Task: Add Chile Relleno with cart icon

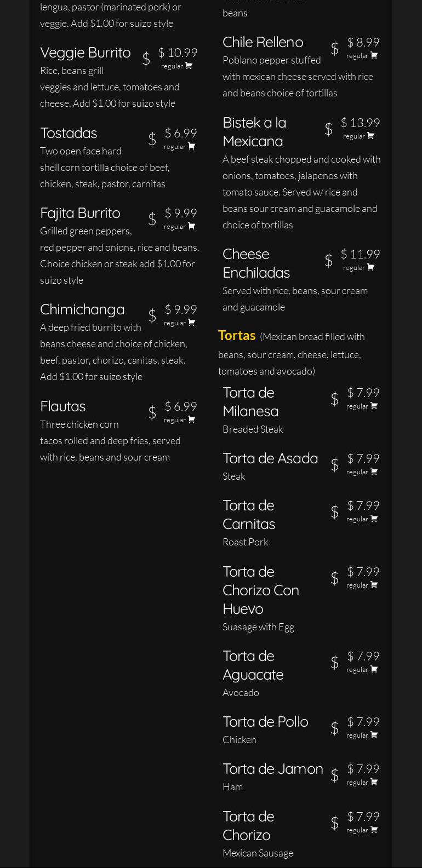Action: click(x=374, y=55)
